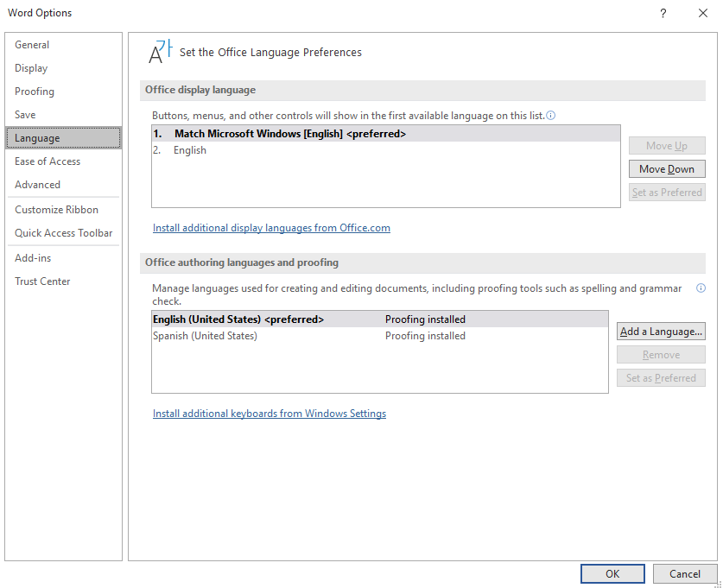Dismiss the dialog with Cancel
723x588 pixels.
[x=685, y=573]
